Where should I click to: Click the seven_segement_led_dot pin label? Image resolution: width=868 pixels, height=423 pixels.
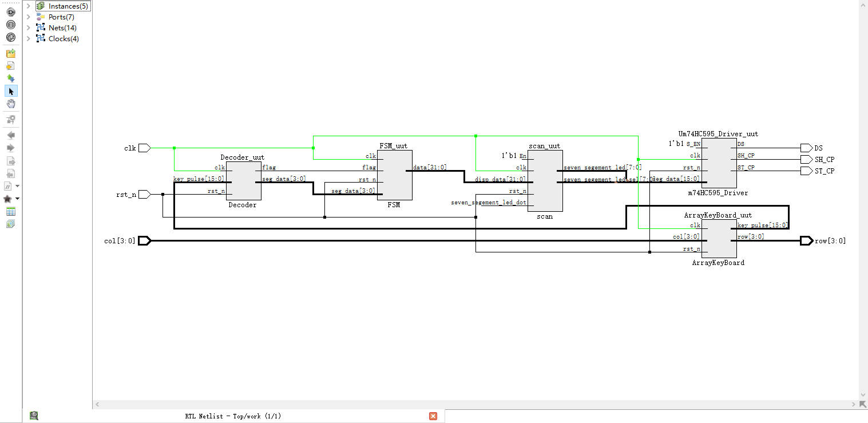point(489,202)
